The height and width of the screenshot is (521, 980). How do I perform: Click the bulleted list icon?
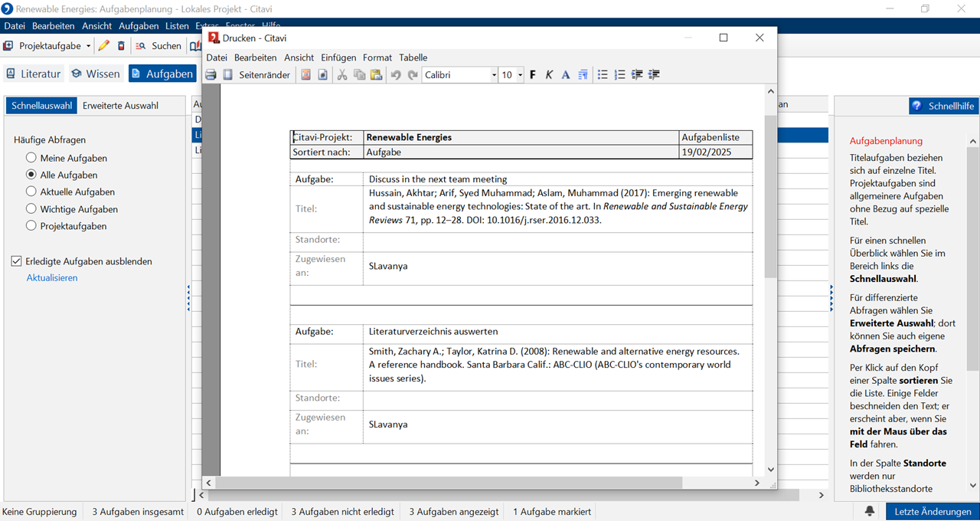point(603,74)
